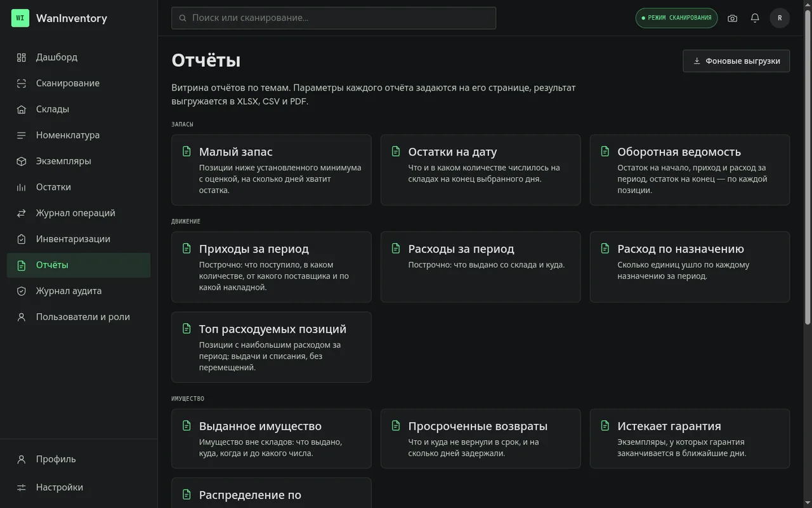
Task: Click the ЗАПАСЫ section heading
Action: coord(182,124)
